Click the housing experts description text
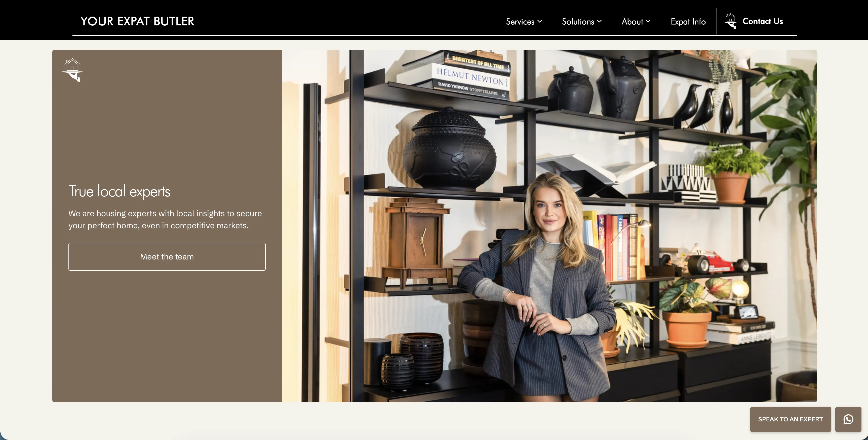 click(x=165, y=219)
